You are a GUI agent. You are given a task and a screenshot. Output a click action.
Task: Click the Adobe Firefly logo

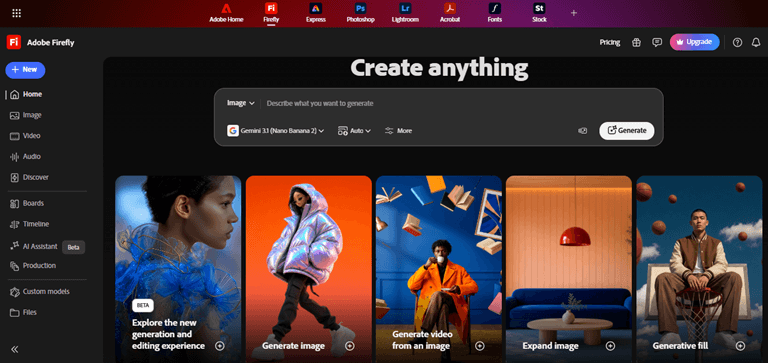point(14,42)
